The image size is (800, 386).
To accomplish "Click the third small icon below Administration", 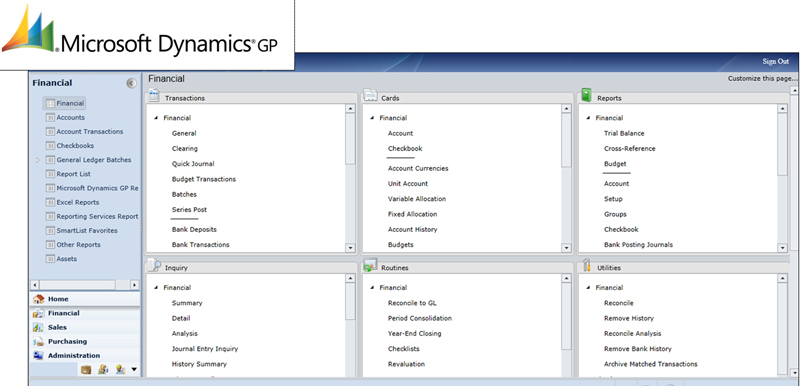I will pyautogui.click(x=120, y=370).
